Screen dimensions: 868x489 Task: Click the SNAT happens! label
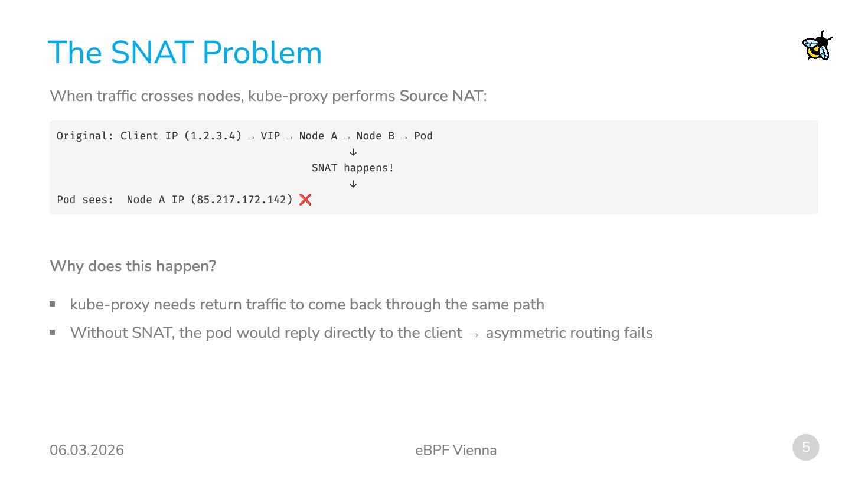tap(353, 168)
